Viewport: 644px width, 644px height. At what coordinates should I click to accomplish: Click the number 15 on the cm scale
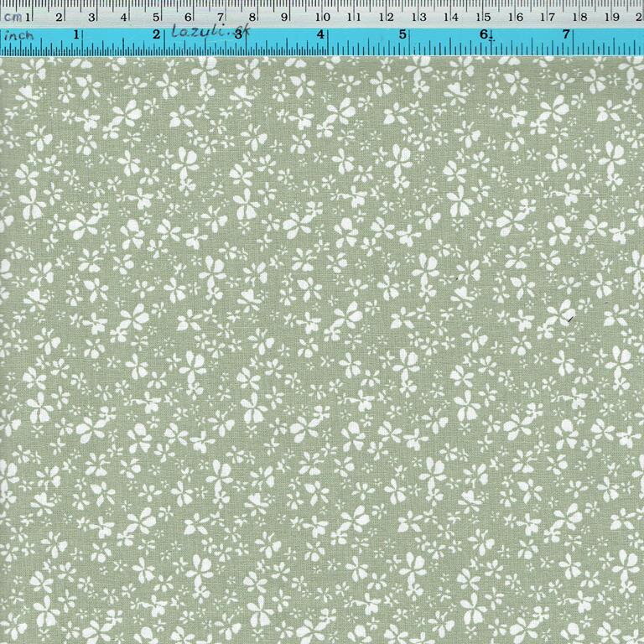tap(483, 18)
